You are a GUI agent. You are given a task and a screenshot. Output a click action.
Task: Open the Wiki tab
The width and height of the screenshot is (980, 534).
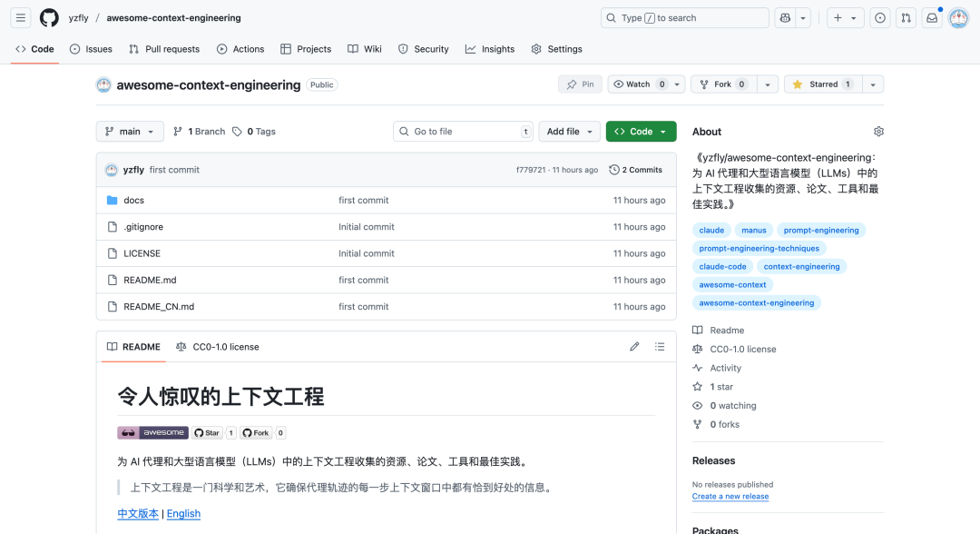(x=365, y=49)
